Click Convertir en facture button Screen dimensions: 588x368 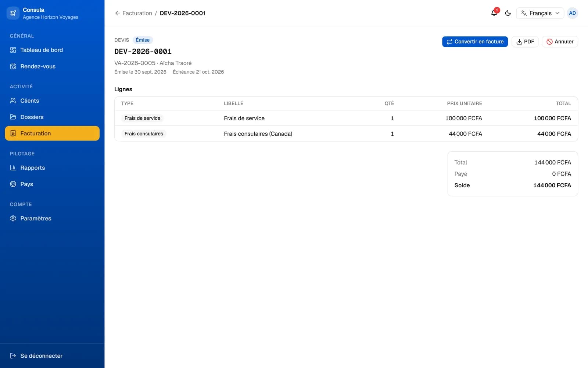pyautogui.click(x=475, y=42)
